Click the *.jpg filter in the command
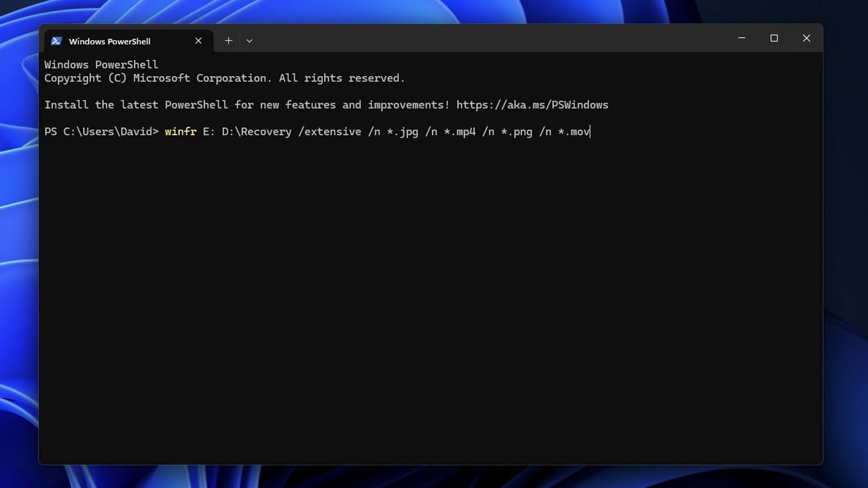 pyautogui.click(x=402, y=132)
